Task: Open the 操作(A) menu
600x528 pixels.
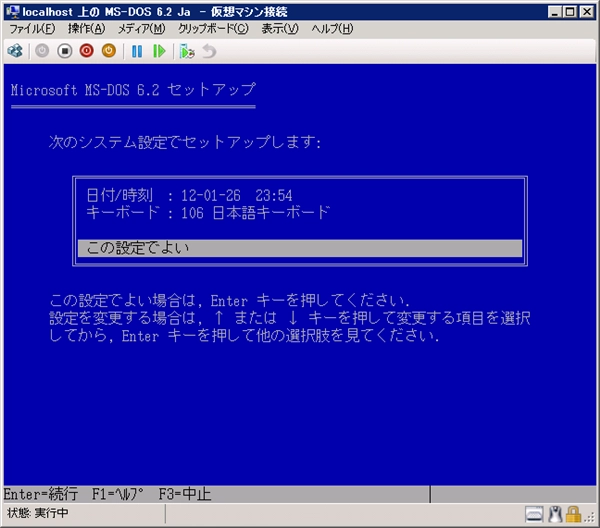Action: click(x=86, y=29)
